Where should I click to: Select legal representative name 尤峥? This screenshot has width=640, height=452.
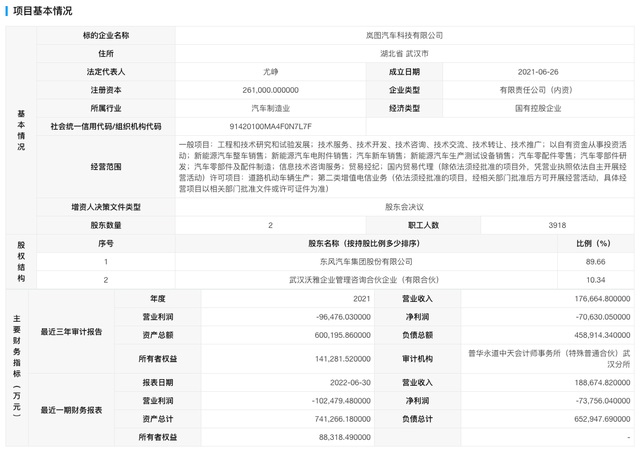click(x=270, y=72)
